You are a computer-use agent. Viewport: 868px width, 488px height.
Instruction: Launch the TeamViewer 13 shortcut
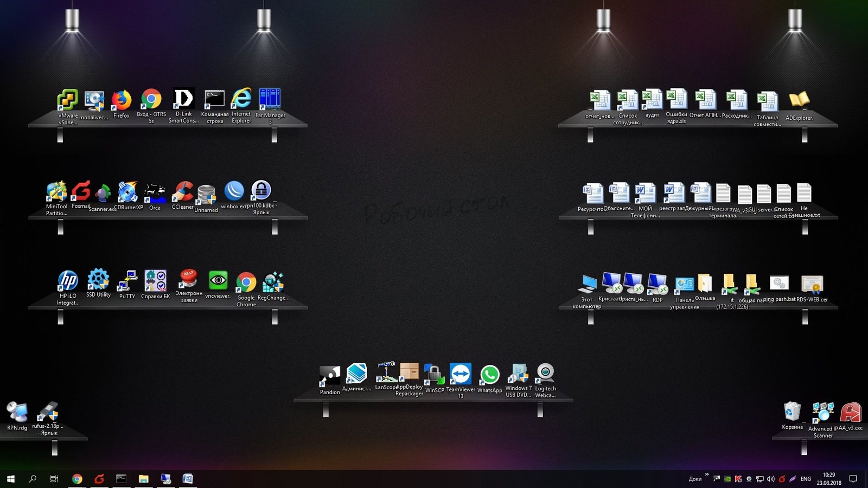tap(461, 375)
